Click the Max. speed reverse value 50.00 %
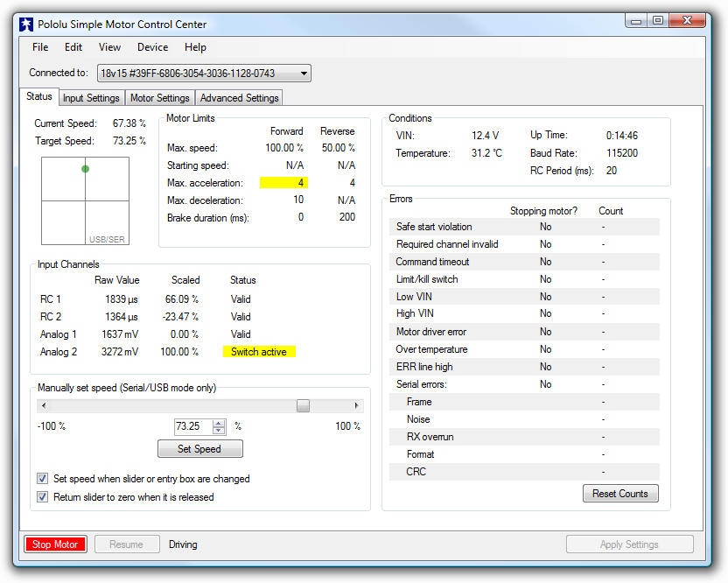Image resolution: width=728 pixels, height=583 pixels. click(x=339, y=148)
